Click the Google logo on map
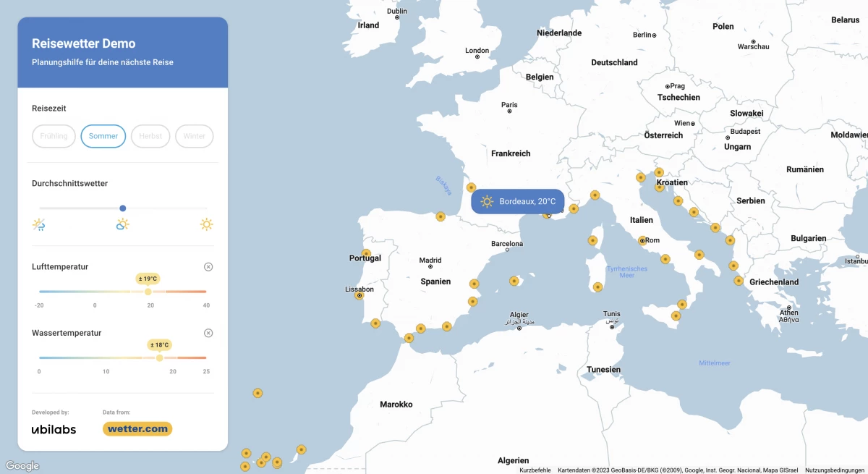 (22, 466)
